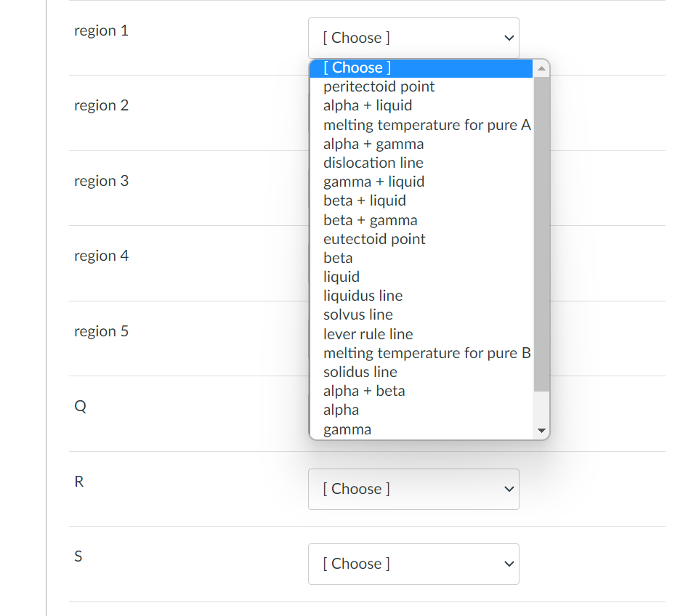Select 'lever rule line' option
675x616 pixels.
[421, 334]
